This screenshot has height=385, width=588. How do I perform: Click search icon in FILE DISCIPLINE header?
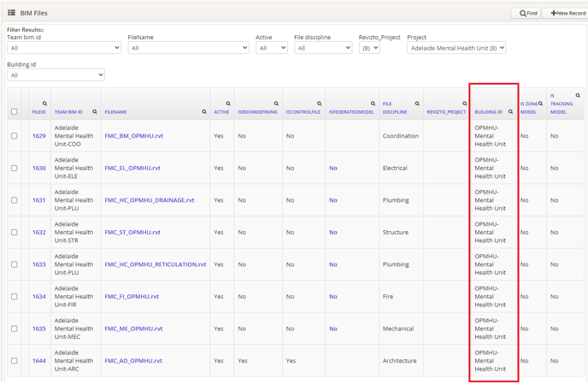[x=417, y=104]
